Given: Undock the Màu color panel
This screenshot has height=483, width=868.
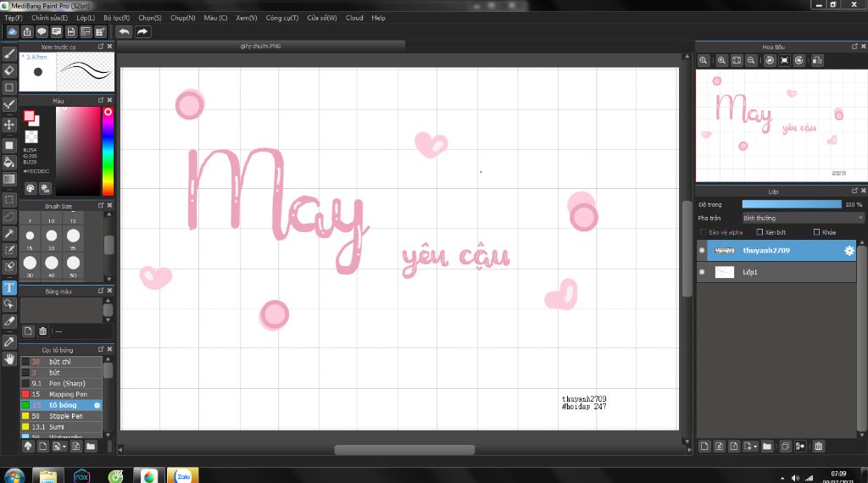Looking at the screenshot, I should coord(100,100).
